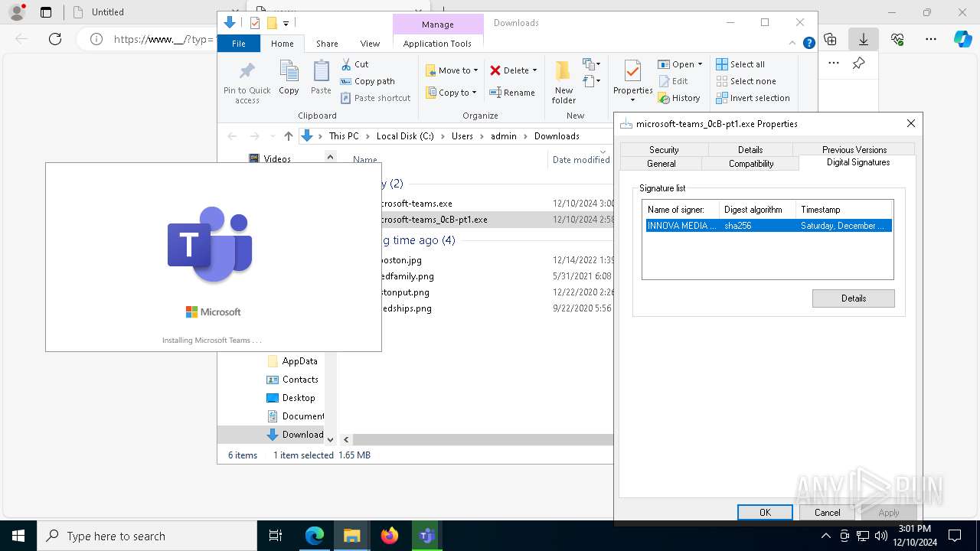Click the Properties checkmark icon
This screenshot has width=980, height=551.
(632, 72)
